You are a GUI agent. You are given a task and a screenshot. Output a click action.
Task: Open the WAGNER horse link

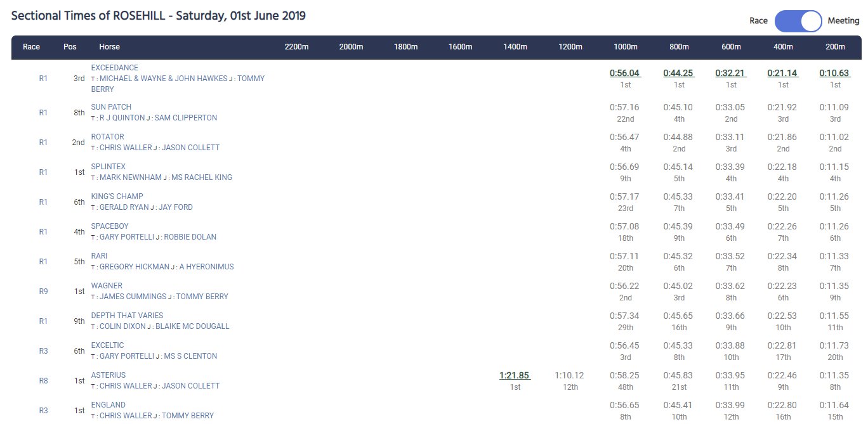(x=107, y=286)
